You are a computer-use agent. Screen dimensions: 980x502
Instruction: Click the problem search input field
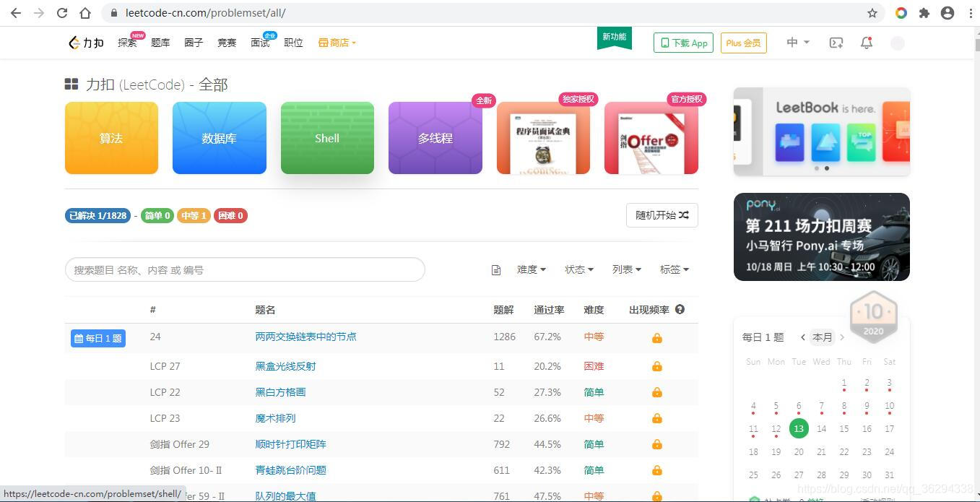(x=245, y=269)
